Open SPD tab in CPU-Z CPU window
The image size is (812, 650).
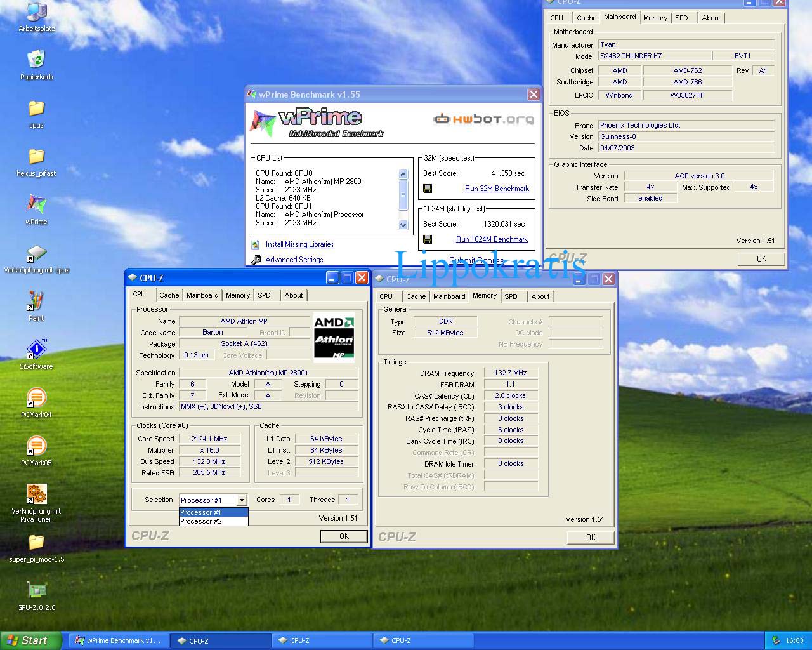pos(265,295)
